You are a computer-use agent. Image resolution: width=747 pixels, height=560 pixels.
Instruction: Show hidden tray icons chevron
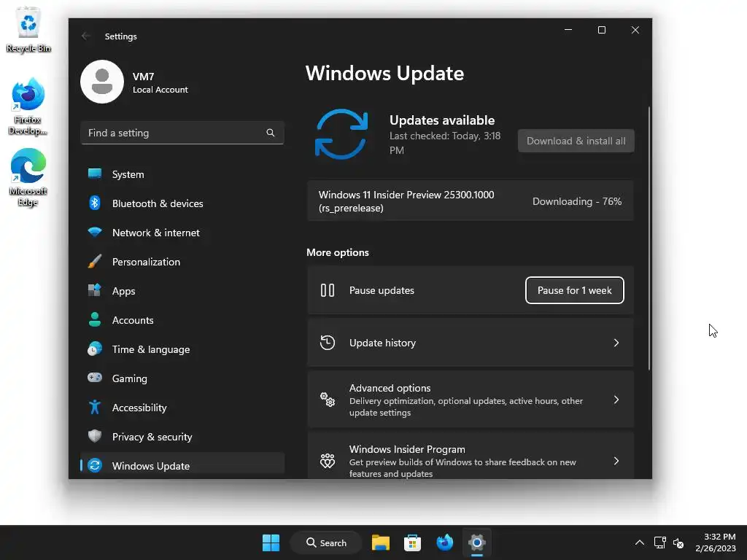639,542
